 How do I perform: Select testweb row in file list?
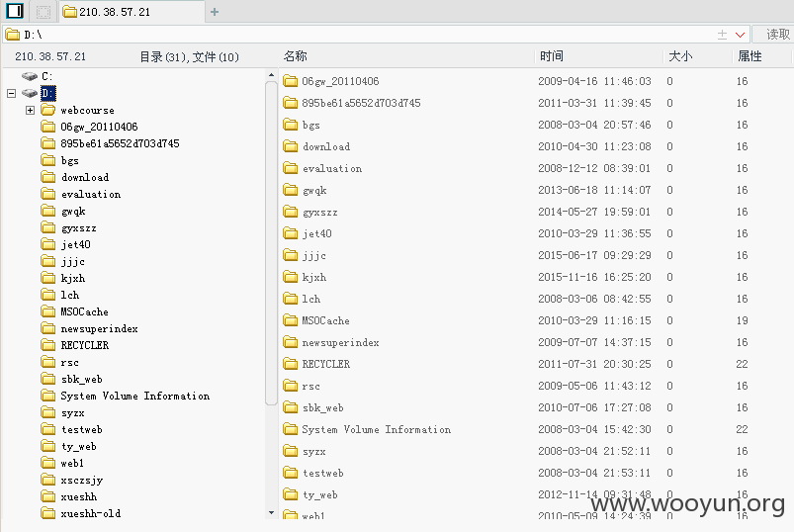click(535, 473)
